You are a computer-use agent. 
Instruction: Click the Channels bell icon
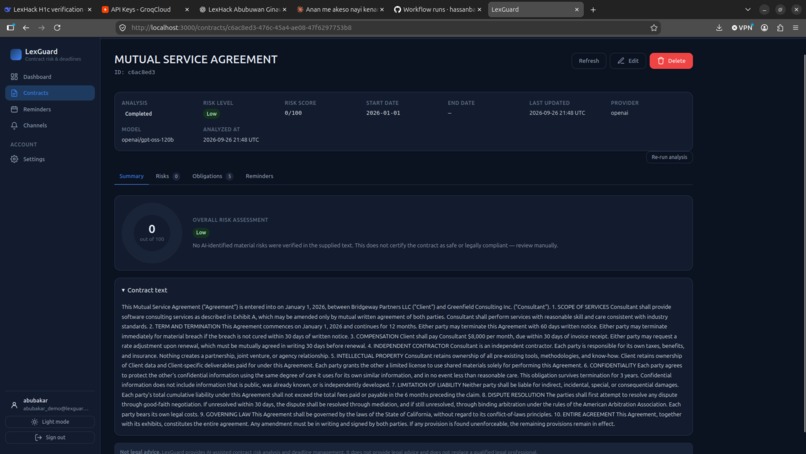click(x=14, y=125)
